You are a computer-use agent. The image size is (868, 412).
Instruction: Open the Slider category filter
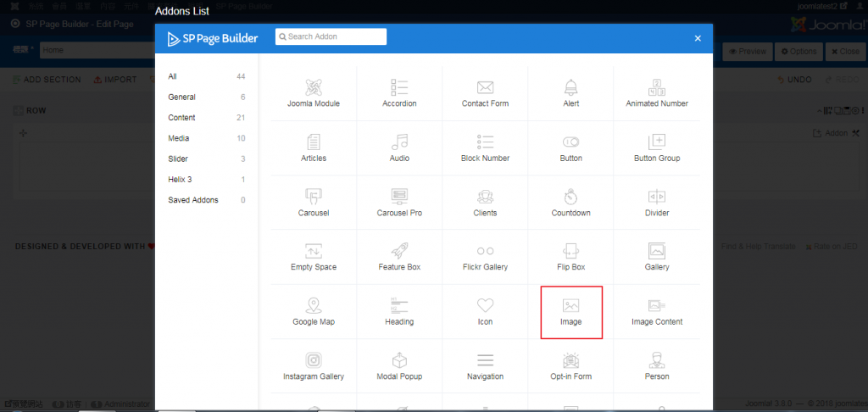pos(178,159)
